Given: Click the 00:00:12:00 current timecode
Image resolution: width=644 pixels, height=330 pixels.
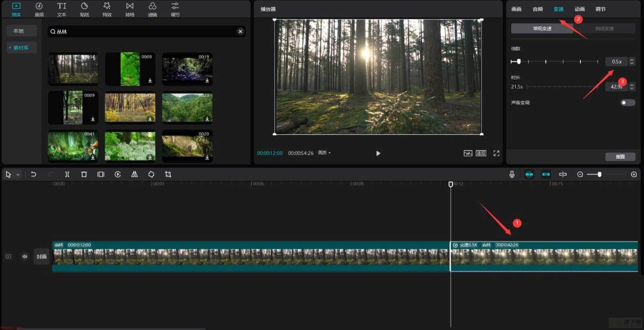Looking at the screenshot, I should coord(270,153).
